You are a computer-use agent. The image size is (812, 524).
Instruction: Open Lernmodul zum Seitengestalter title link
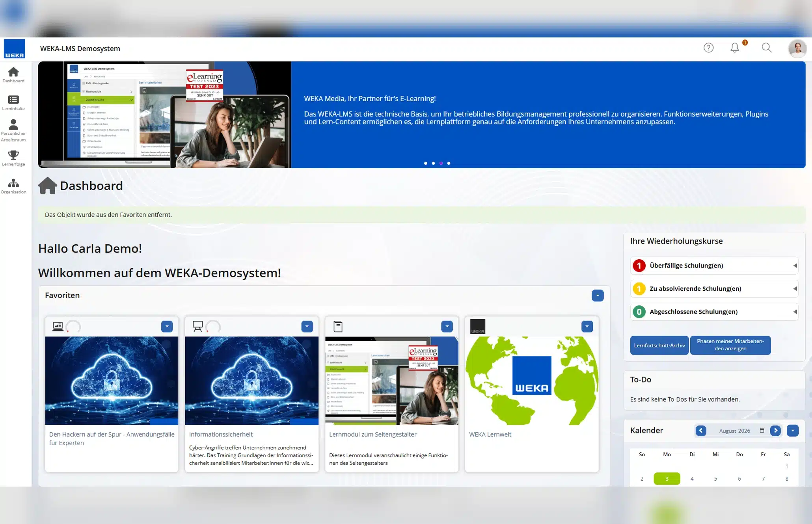pos(372,434)
